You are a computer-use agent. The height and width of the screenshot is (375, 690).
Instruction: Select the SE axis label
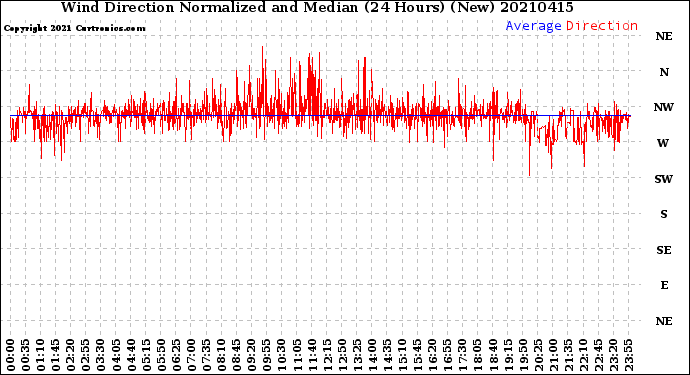click(664, 250)
